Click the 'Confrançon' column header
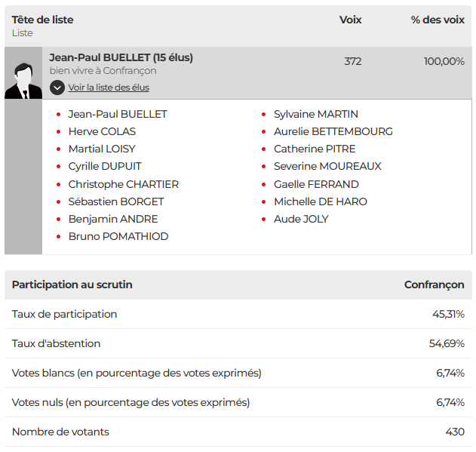The image size is (476, 452). [x=434, y=284]
